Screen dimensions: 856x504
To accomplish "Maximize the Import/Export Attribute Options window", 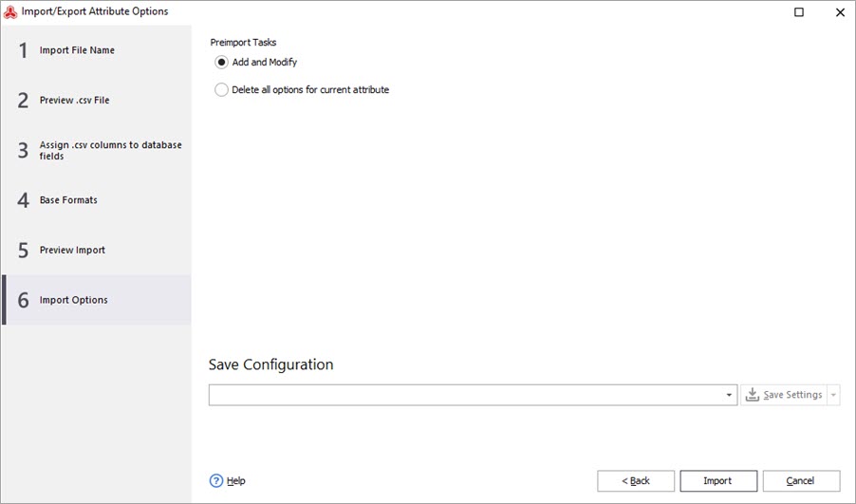I will [x=799, y=12].
